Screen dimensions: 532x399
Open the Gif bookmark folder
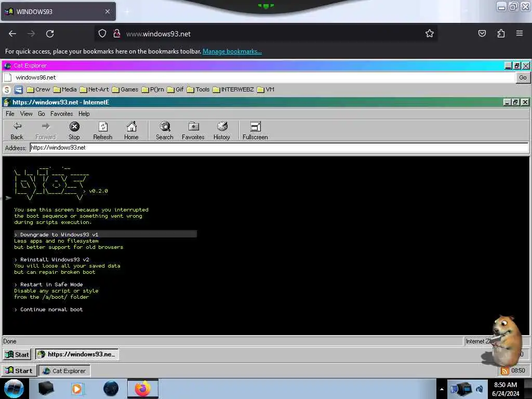coord(176,89)
